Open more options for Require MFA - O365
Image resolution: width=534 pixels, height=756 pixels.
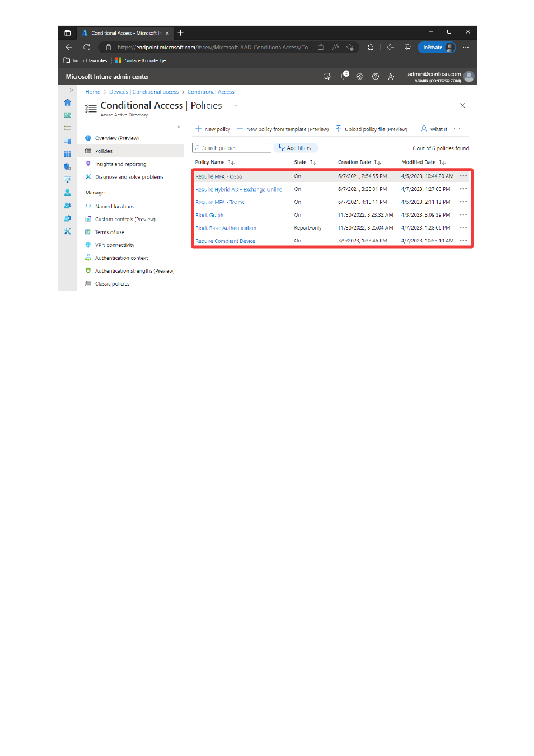[463, 176]
